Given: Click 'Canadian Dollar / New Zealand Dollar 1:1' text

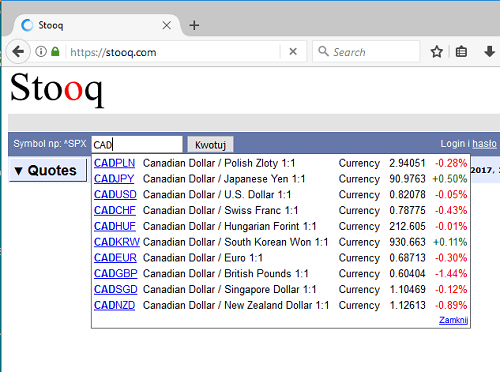Looking at the screenshot, I should click(236, 305).
